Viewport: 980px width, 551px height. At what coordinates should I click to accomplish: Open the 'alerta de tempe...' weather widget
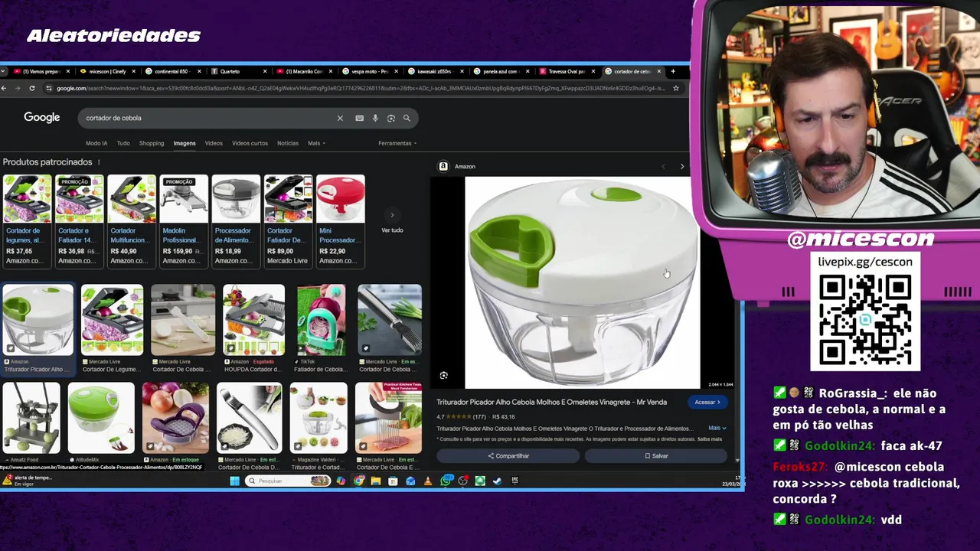pos(28,481)
